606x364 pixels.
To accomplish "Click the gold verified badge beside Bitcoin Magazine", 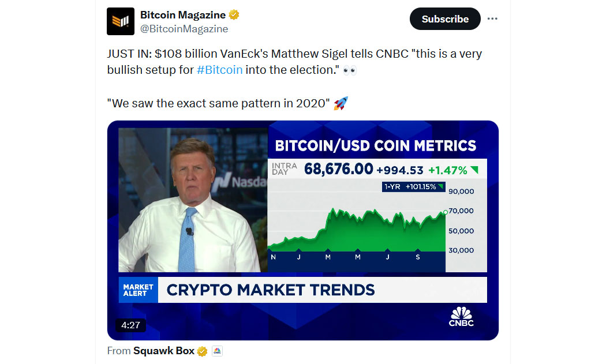I will tap(234, 15).
